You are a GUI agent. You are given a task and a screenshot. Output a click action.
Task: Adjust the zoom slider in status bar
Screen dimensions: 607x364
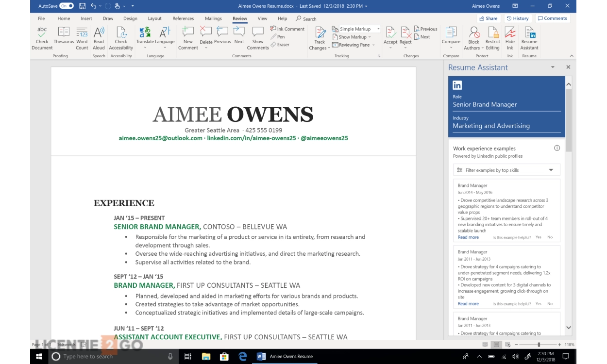[x=539, y=345]
